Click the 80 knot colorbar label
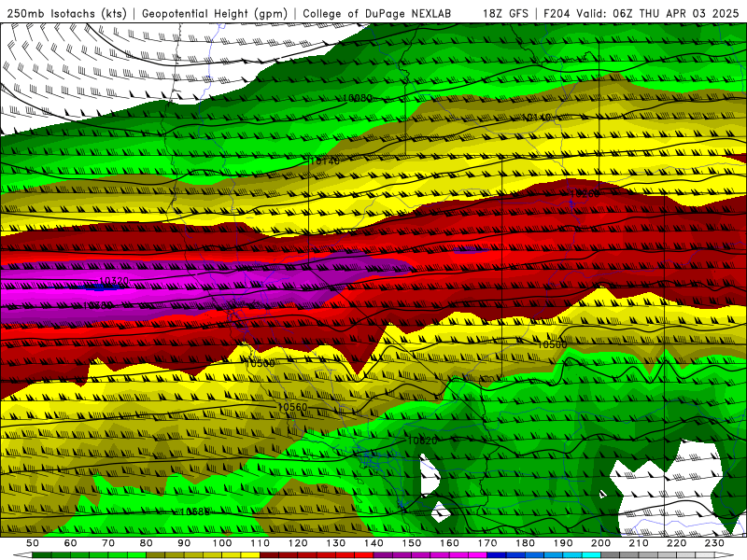Viewport: 747px width, 560px height. [x=147, y=543]
